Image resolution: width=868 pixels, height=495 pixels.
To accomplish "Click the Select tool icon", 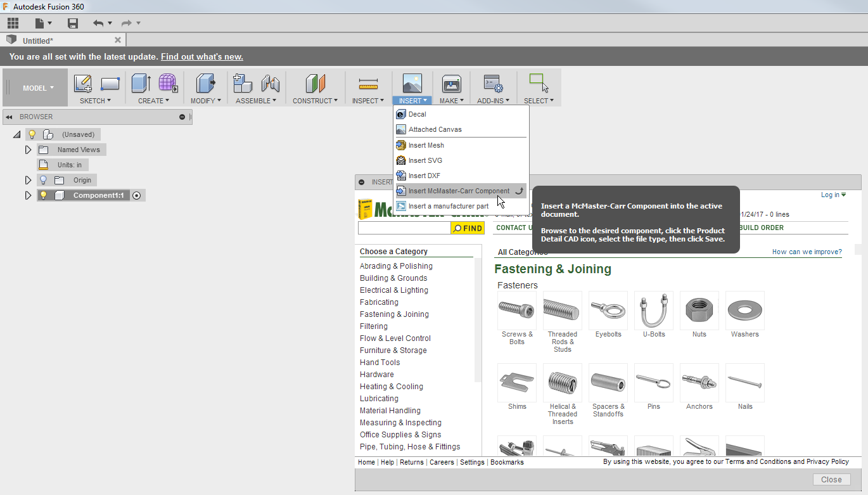I will tap(539, 83).
